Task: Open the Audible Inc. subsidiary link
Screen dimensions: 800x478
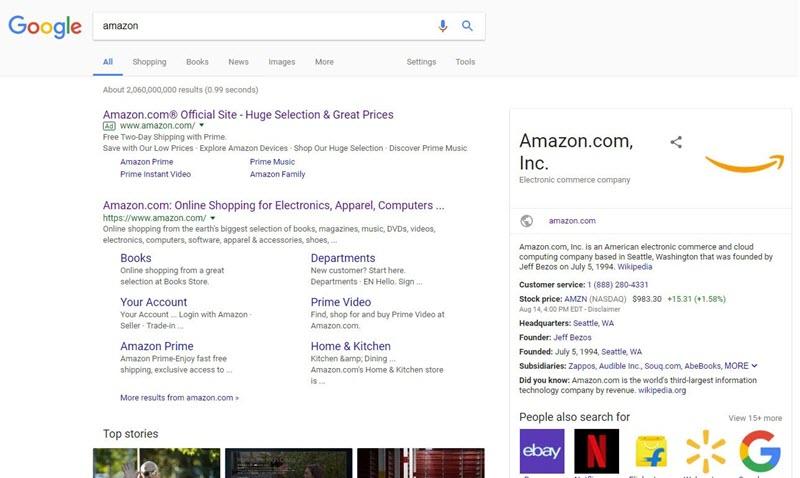Action: pyautogui.click(x=619, y=366)
